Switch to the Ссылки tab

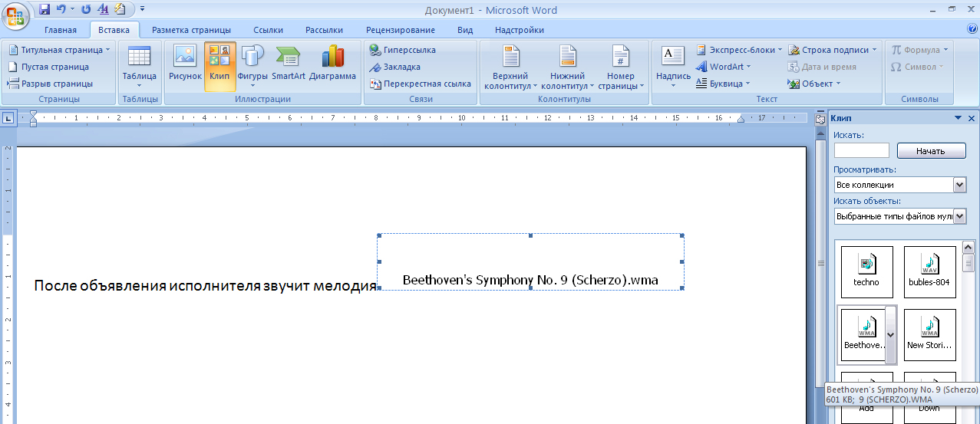tap(268, 30)
